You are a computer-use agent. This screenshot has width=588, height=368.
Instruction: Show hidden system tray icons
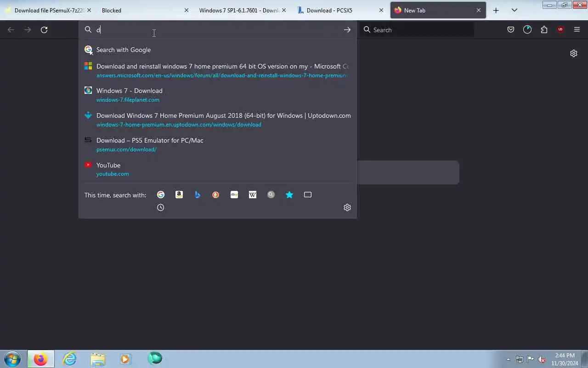(508, 359)
